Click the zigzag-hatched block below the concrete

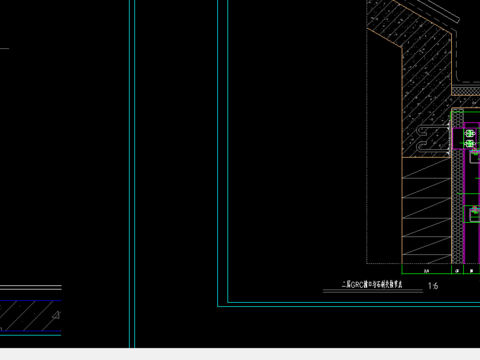coord(427,211)
